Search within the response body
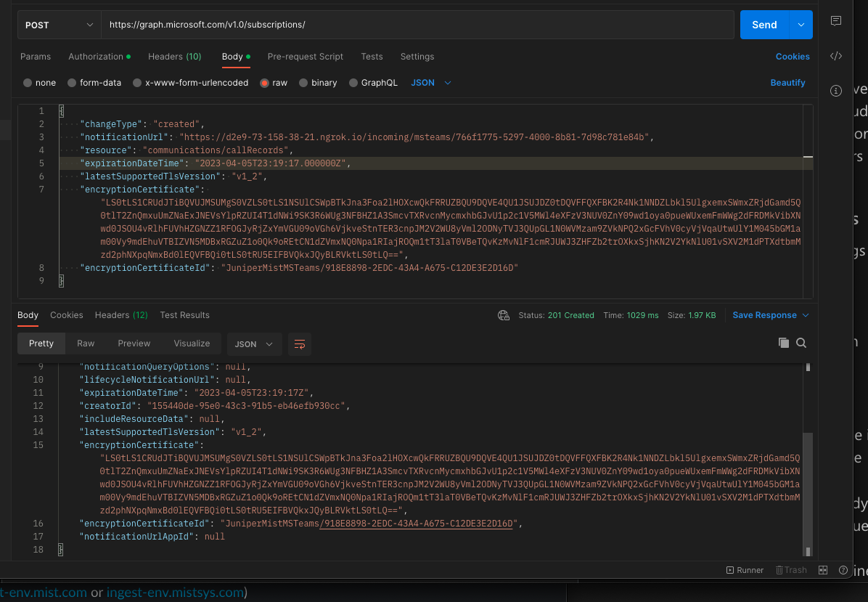This screenshot has width=868, height=602. coord(801,343)
